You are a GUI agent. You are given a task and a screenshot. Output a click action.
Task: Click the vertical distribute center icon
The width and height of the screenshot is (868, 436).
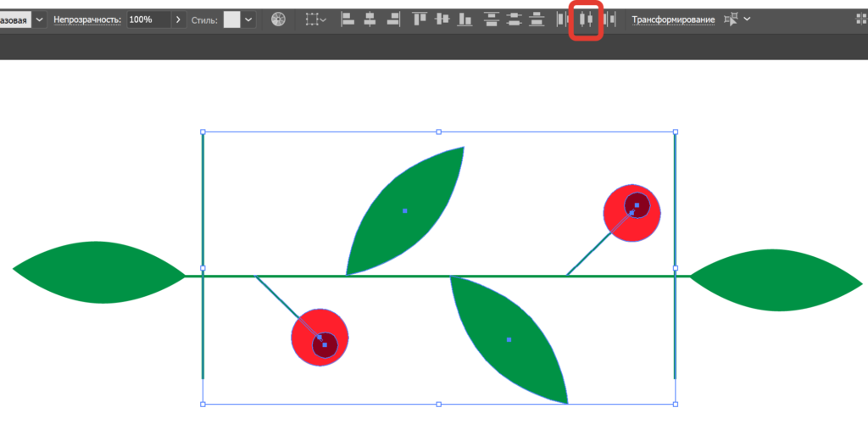point(514,20)
